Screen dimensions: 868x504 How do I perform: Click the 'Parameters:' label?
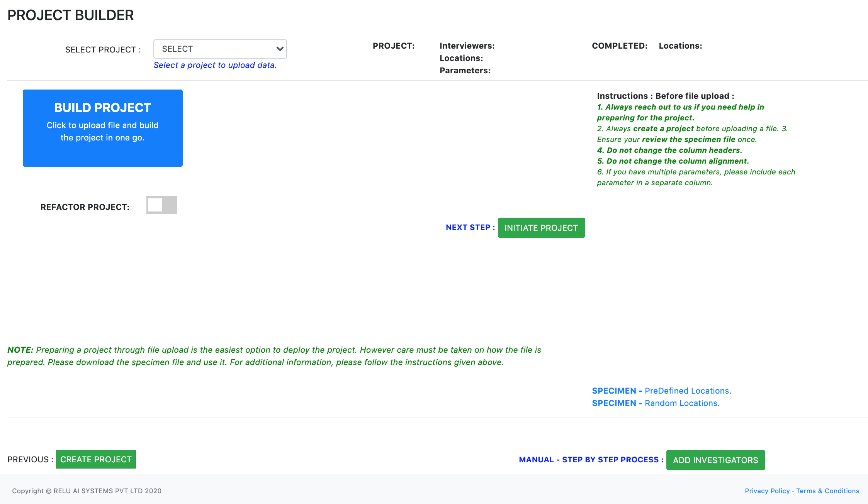click(465, 71)
